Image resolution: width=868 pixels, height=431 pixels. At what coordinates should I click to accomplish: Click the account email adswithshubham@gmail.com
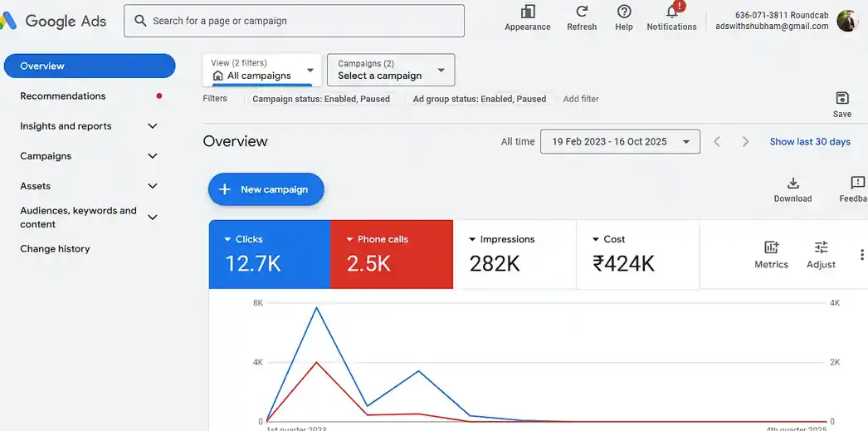[x=772, y=26]
